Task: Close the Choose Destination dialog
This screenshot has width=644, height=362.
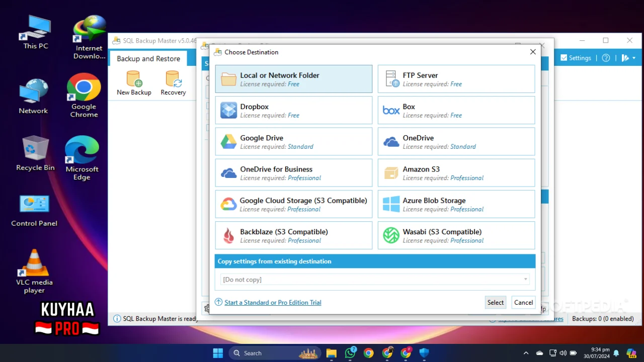Action: click(x=533, y=52)
